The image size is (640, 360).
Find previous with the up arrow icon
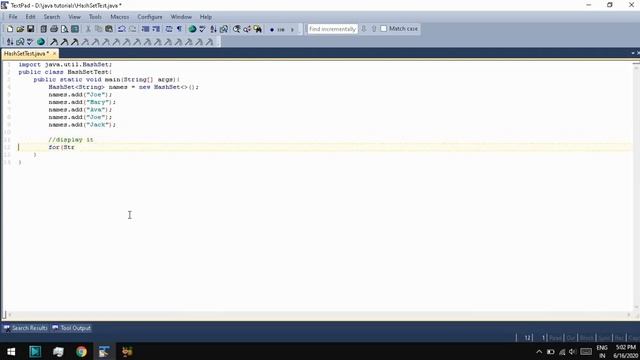(374, 29)
